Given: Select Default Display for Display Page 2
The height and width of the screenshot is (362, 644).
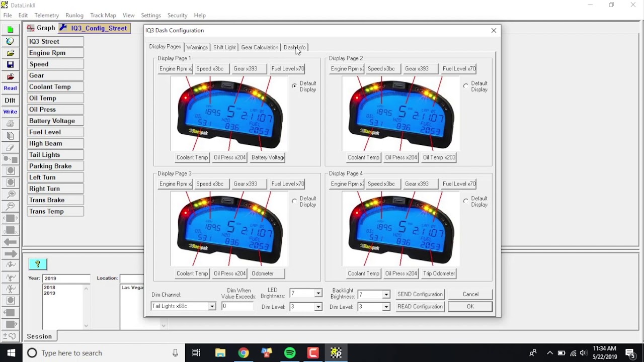Looking at the screenshot, I should [465, 86].
